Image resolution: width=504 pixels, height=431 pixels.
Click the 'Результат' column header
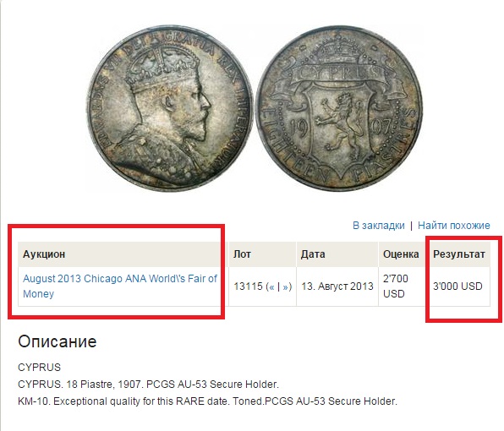pos(459,254)
